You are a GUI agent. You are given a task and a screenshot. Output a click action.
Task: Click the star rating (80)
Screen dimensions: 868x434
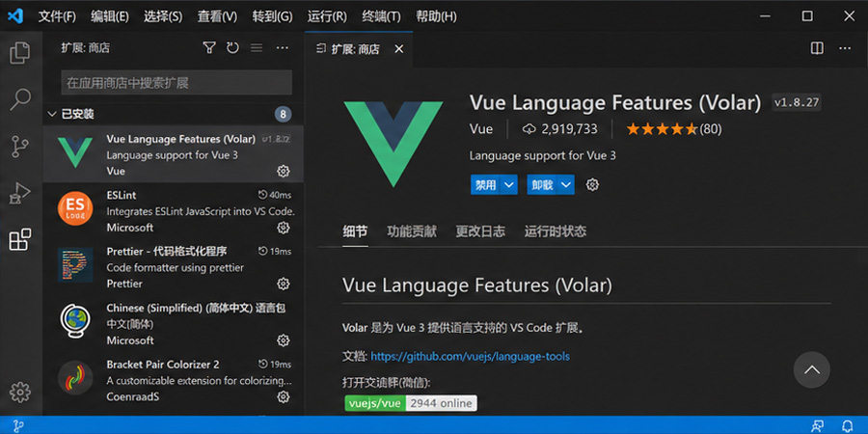click(674, 129)
